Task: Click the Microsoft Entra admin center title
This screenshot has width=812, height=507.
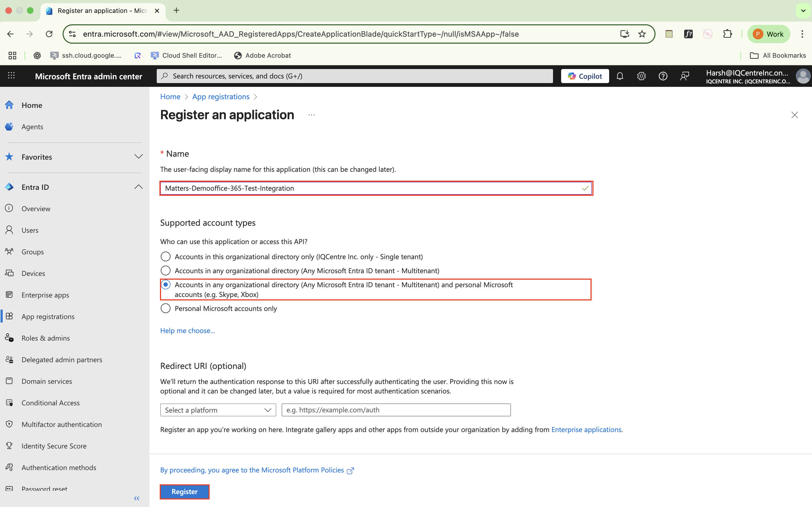Action: coord(88,76)
